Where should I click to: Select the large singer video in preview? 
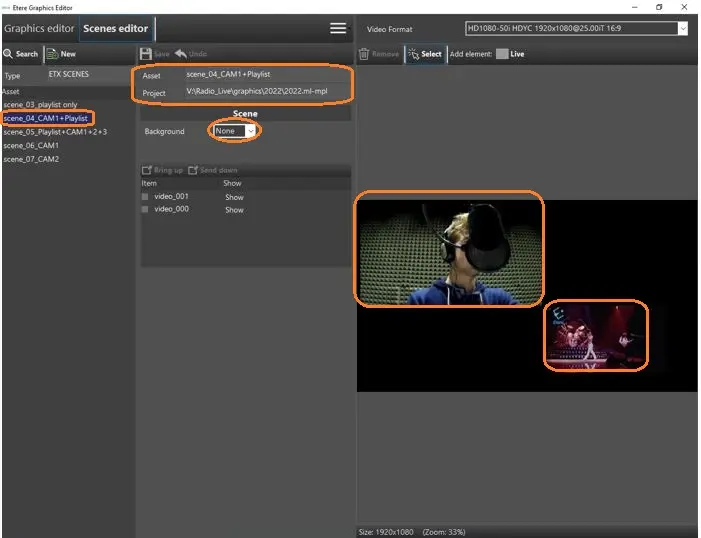point(450,248)
